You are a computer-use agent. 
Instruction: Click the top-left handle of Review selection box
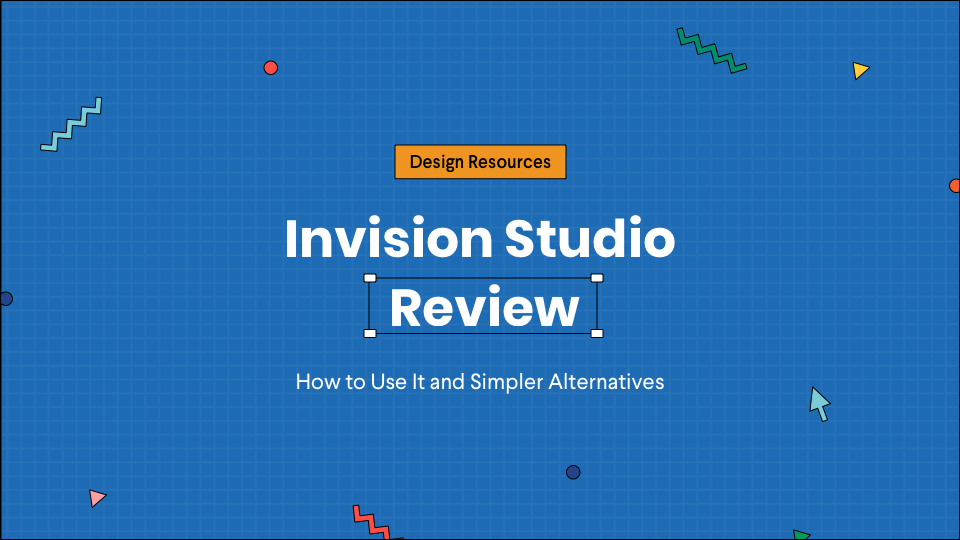coord(370,278)
